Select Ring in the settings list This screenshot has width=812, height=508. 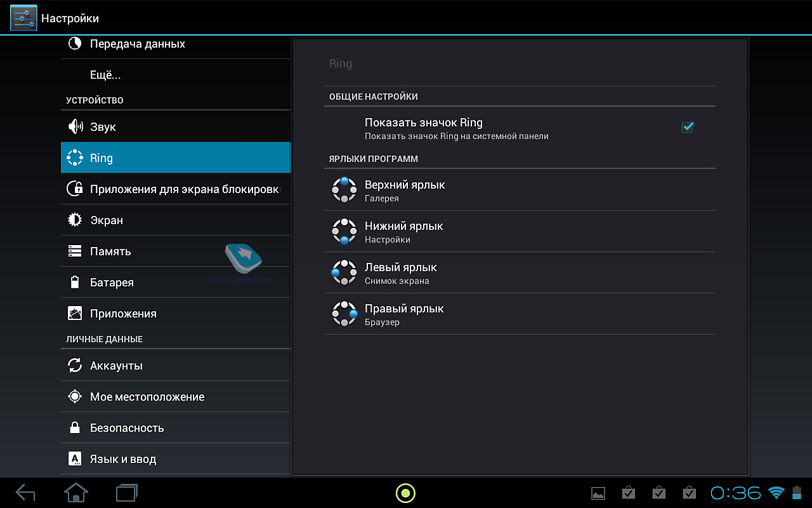click(176, 157)
